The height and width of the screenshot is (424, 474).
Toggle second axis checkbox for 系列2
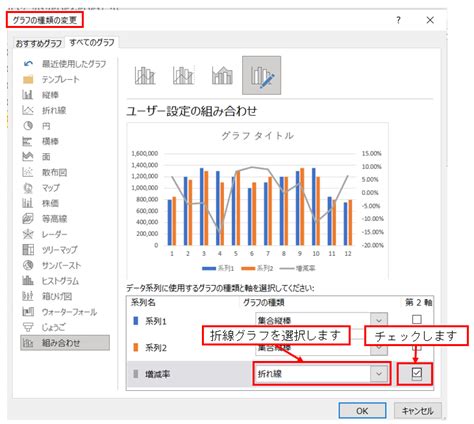tap(417, 347)
